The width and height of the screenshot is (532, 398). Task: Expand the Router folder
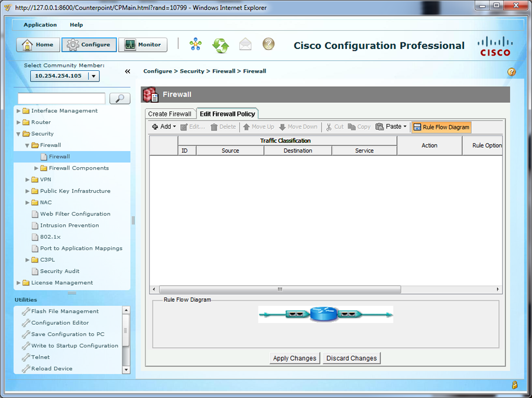pyautogui.click(x=19, y=122)
